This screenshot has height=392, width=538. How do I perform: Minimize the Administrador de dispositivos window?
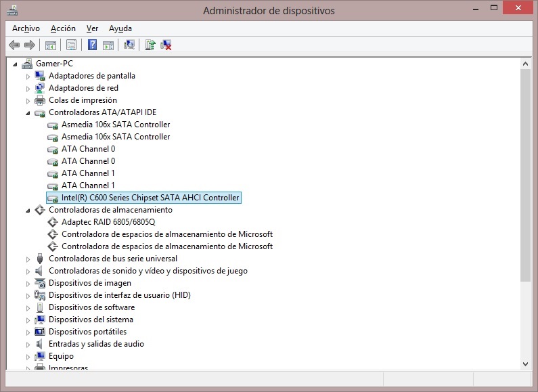click(x=476, y=9)
